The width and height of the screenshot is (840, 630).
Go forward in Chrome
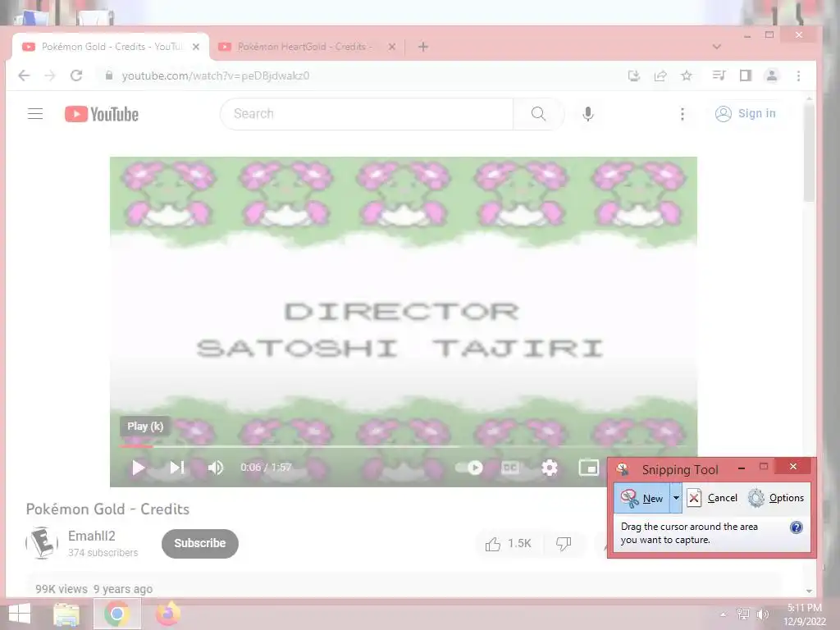50,75
